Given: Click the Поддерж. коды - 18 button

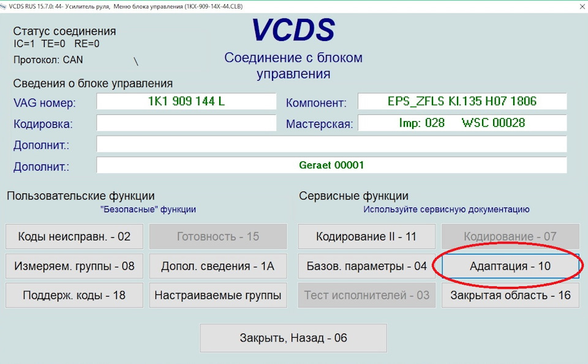Looking at the screenshot, I should click(x=74, y=295).
